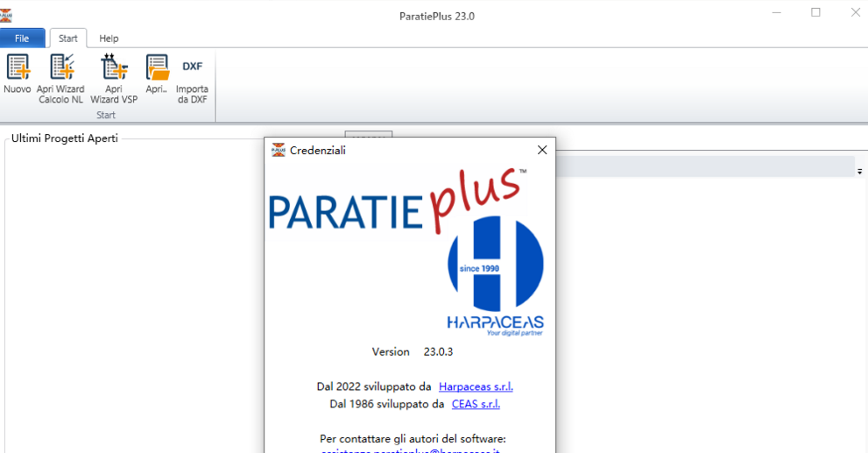Click the 'Dal 1986 sviluppato da' text
This screenshot has height=453, width=868.
coord(386,404)
